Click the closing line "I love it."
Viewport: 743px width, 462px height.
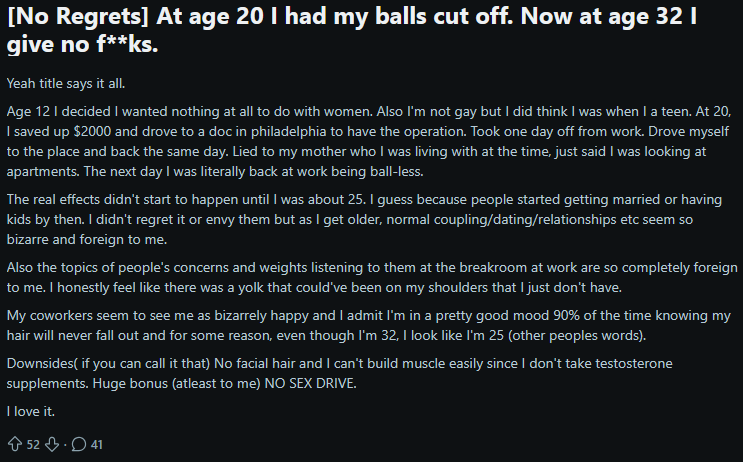click(31, 411)
